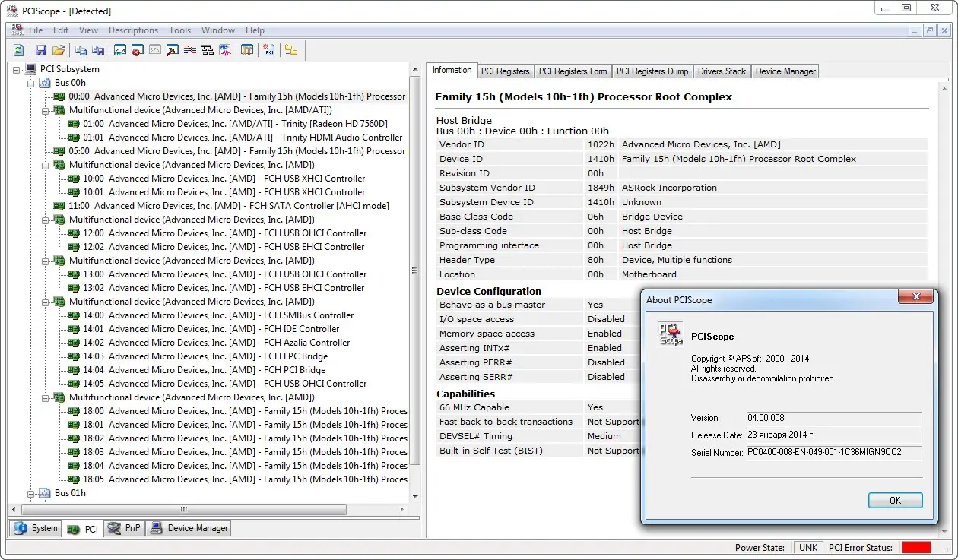Image resolution: width=958 pixels, height=560 pixels.
Task: Open Device Manager tab beside Drivers Stack
Action: coord(785,71)
